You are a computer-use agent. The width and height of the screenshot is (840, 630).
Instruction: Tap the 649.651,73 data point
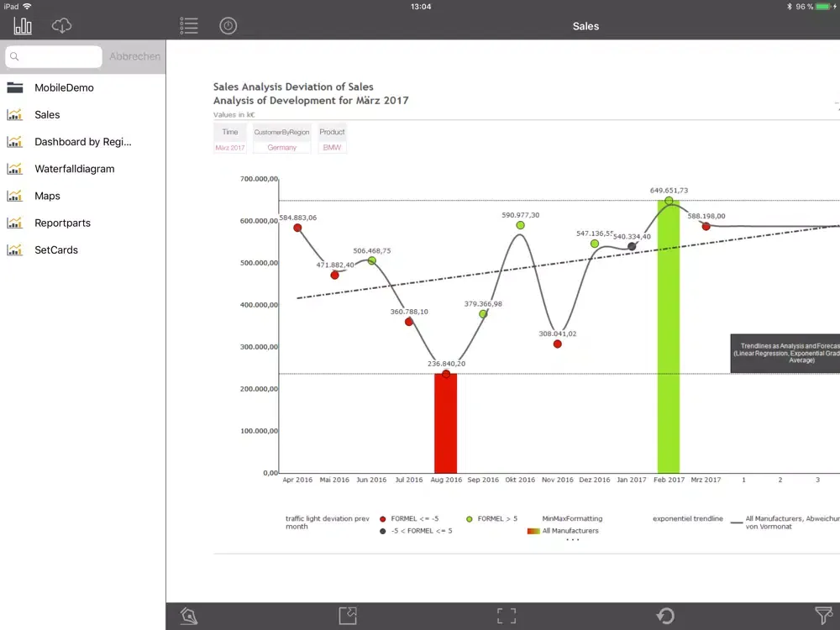[669, 201]
